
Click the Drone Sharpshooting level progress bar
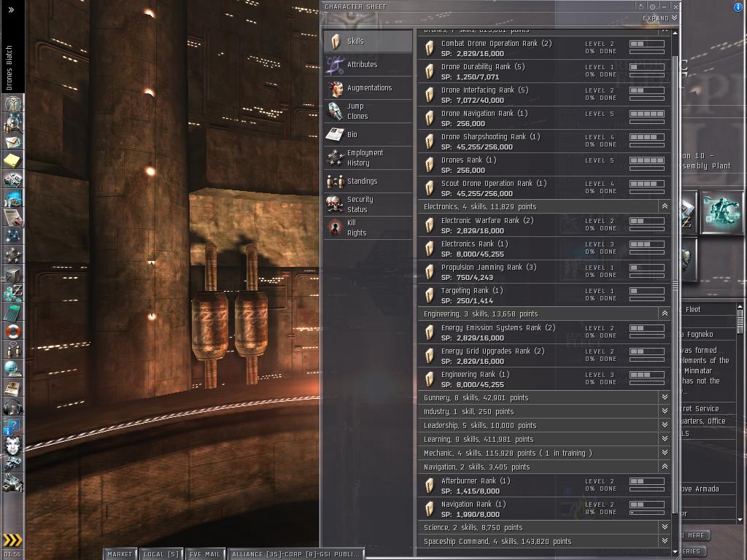pos(647,137)
